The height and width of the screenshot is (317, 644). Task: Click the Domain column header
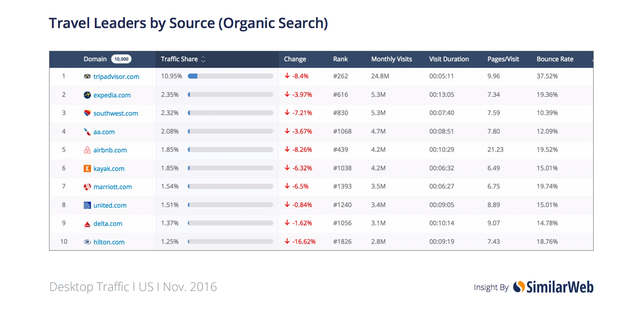95,59
